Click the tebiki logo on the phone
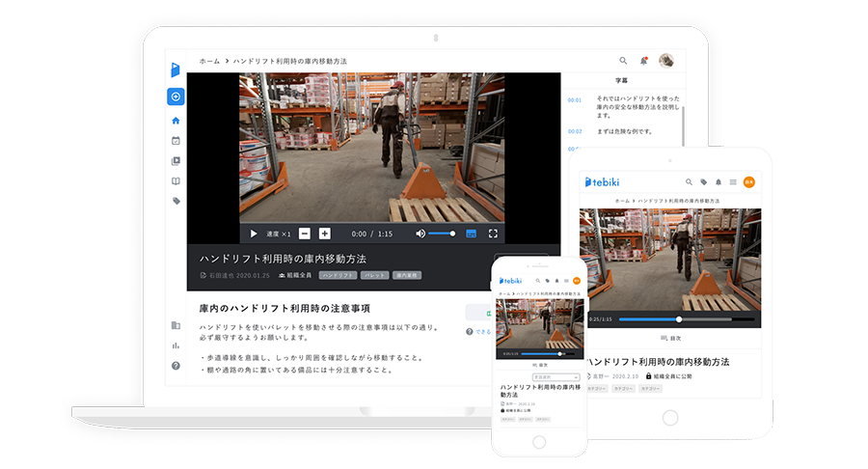This screenshot has width=868, height=469. pos(510,281)
